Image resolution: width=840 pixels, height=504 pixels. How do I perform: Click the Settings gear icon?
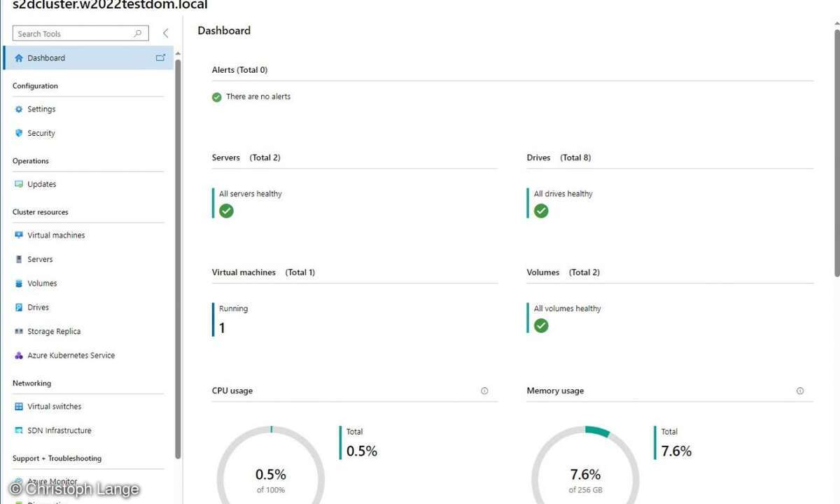[19, 109]
